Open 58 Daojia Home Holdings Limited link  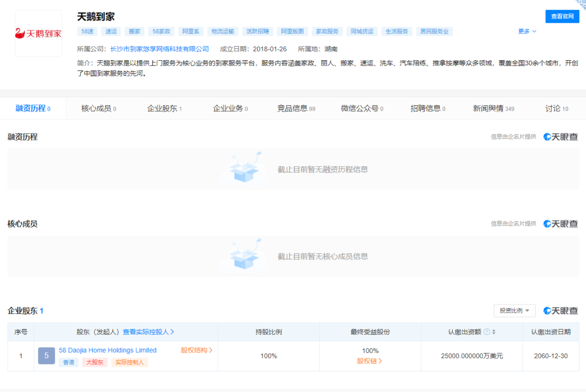pos(107,350)
